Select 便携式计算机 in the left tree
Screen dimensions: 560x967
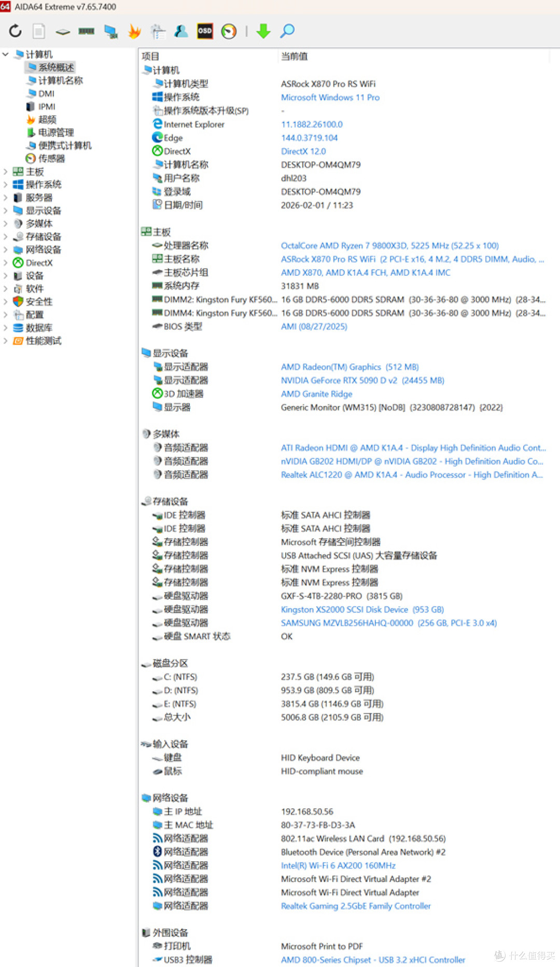click(x=59, y=145)
